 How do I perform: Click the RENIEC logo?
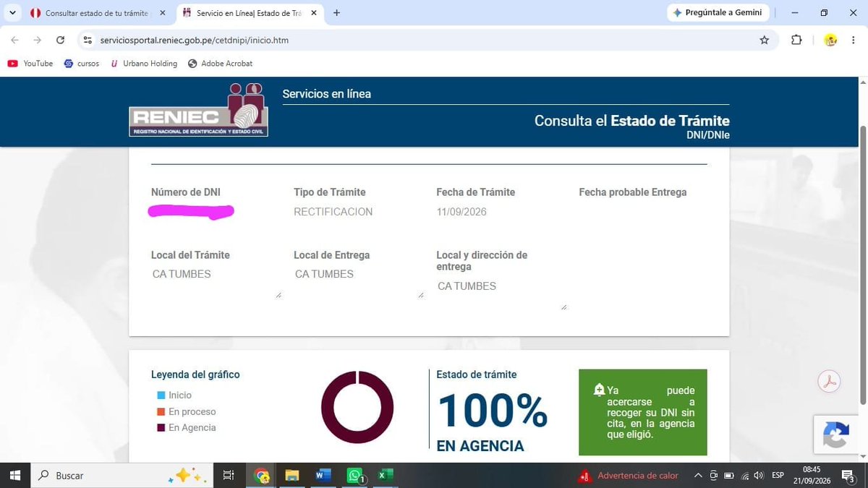[x=198, y=110]
